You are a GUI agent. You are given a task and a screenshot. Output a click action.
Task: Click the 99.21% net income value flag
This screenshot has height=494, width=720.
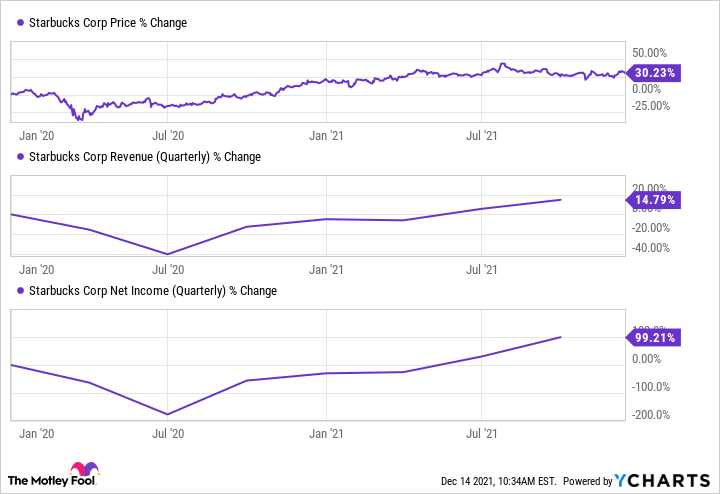[x=653, y=338]
